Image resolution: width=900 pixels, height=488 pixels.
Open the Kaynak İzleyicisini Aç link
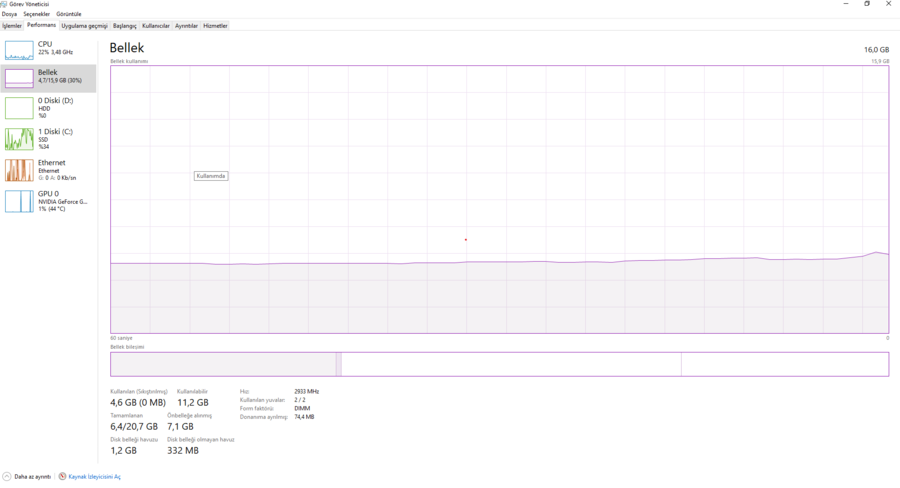[94, 477]
